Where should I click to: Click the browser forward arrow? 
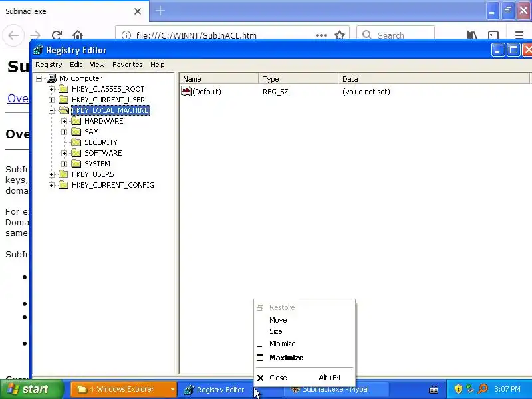(35, 35)
